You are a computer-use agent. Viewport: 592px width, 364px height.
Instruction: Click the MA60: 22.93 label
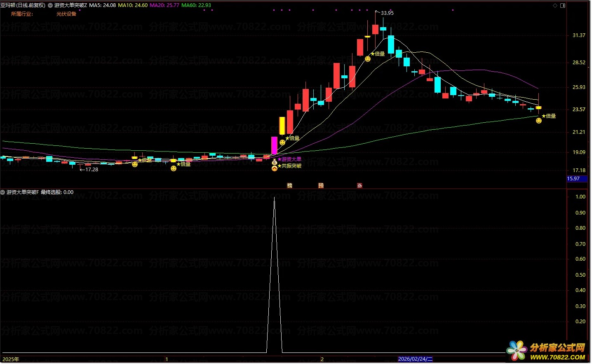[196, 6]
